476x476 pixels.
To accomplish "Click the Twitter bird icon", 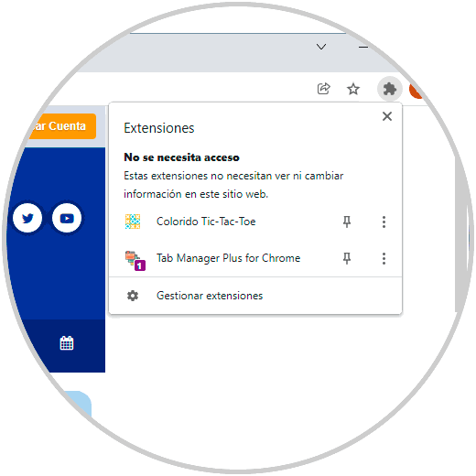I will coord(27,218).
